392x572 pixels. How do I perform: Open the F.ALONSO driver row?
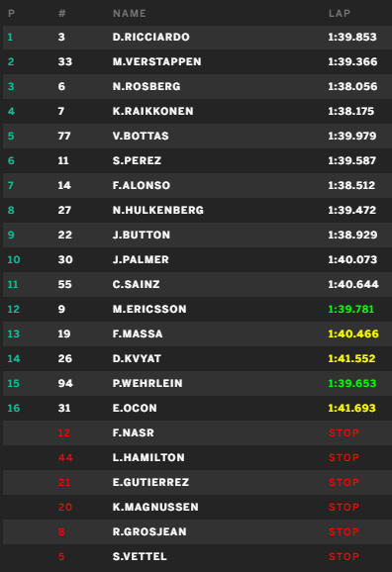coord(197,185)
